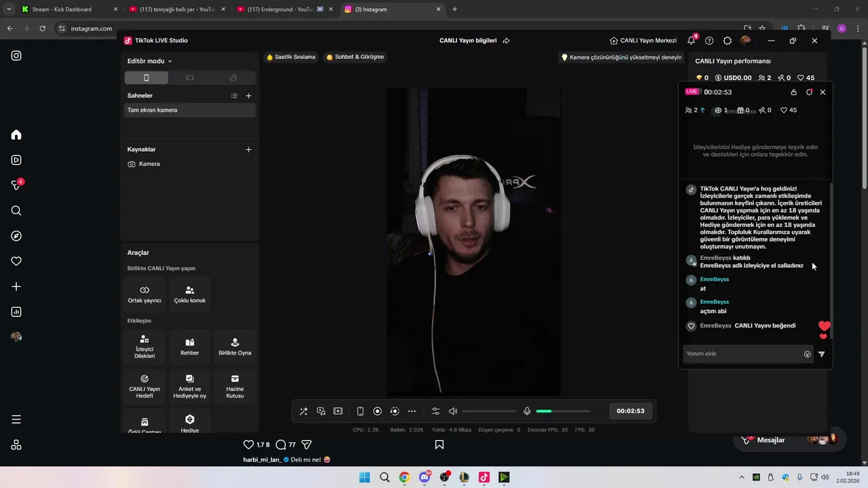Open Discord from the Windows taskbar
This screenshot has height=488, width=868.
tap(425, 477)
